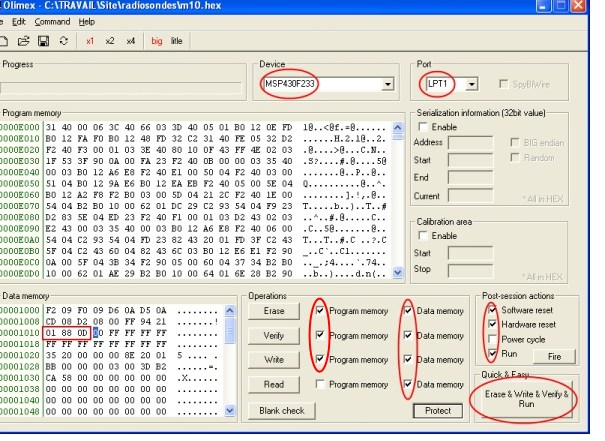Click Data memory scrollbar thumb
605x441 pixels.
(x=230, y=330)
